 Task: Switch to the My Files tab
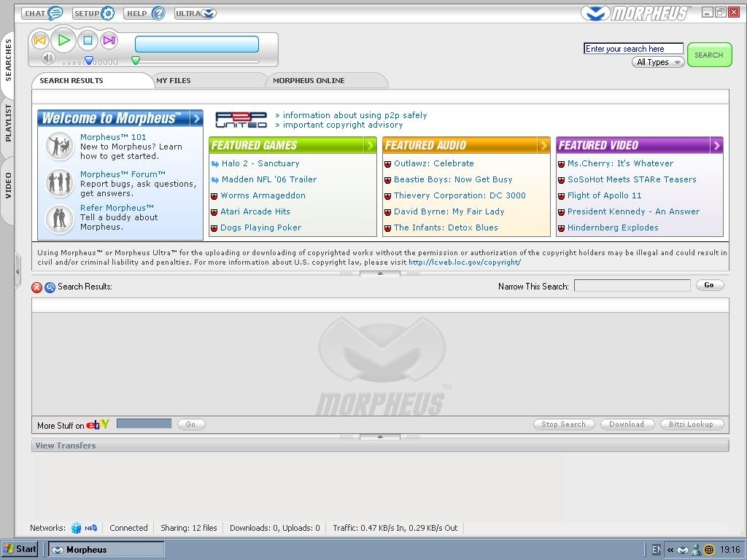pos(209,80)
